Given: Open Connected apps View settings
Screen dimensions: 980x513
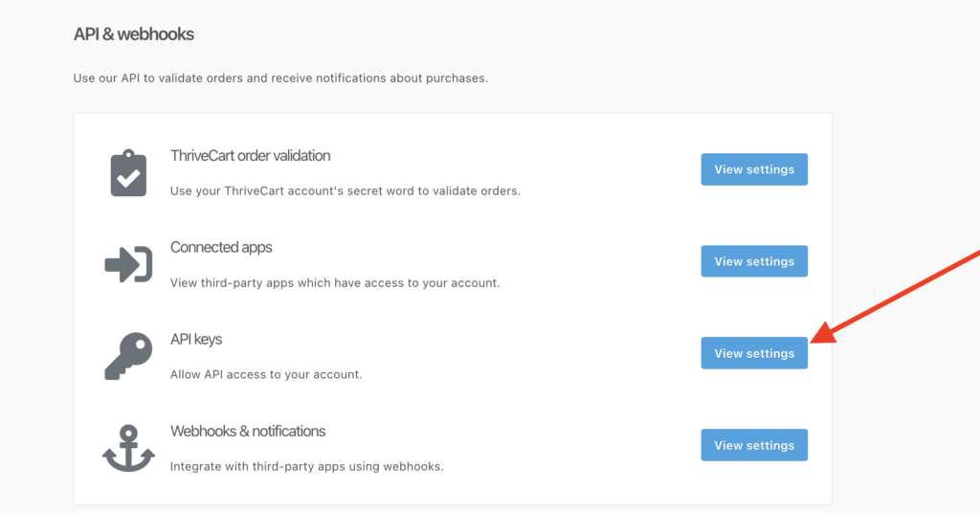Looking at the screenshot, I should 754,261.
